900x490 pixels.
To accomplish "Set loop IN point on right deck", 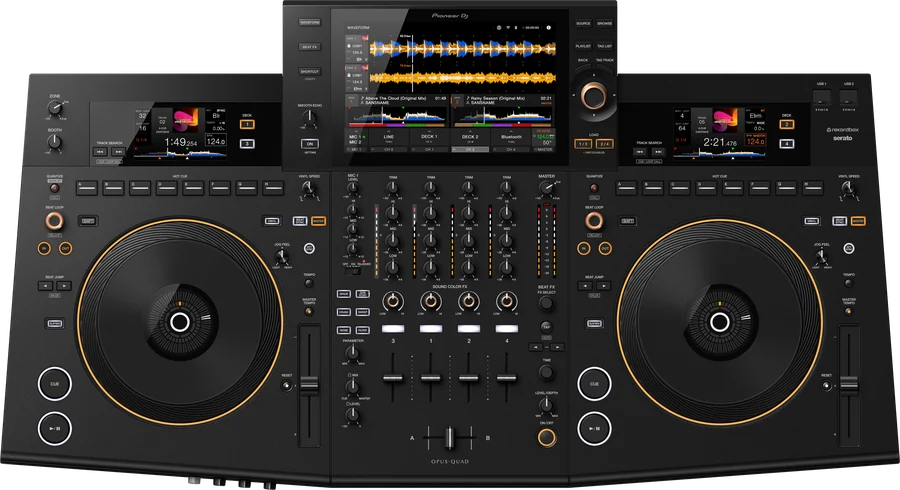I will (584, 248).
